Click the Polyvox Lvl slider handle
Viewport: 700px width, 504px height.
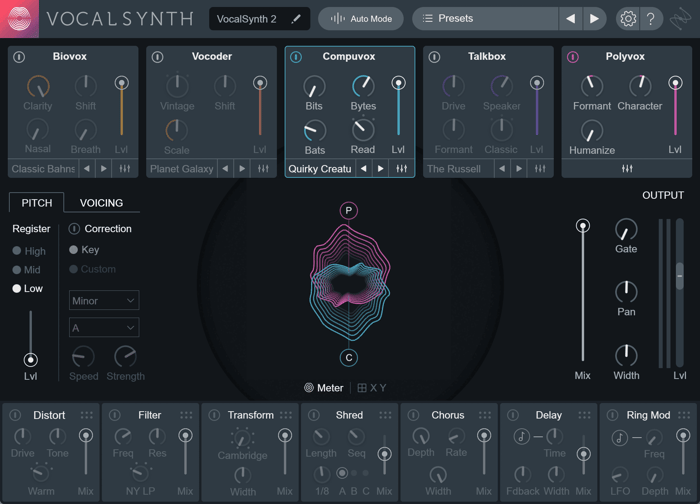pos(675,83)
